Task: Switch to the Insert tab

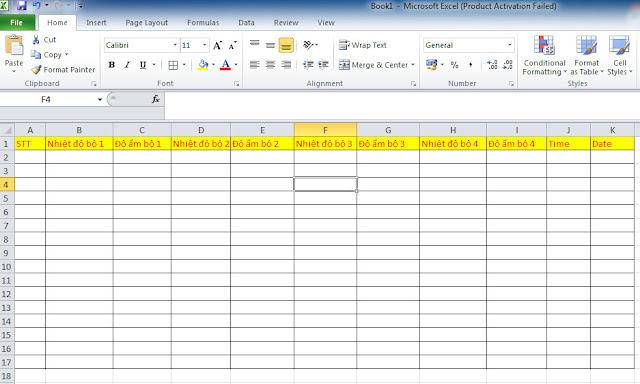Action: [96, 22]
